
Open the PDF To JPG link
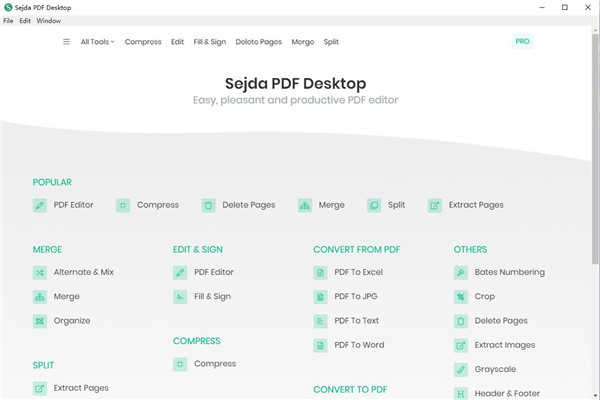point(355,296)
